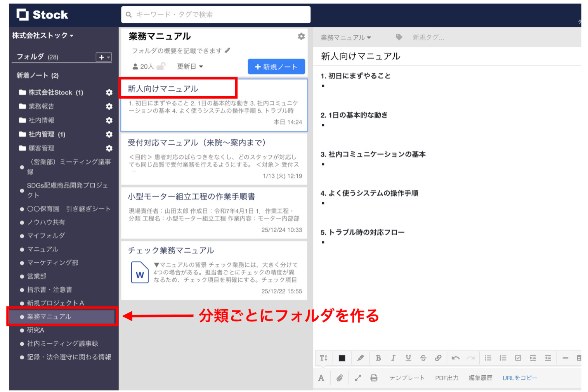Screen dimensions: 588x392
Task: Click the tag icon beside 新規タグ
Action: point(399,37)
